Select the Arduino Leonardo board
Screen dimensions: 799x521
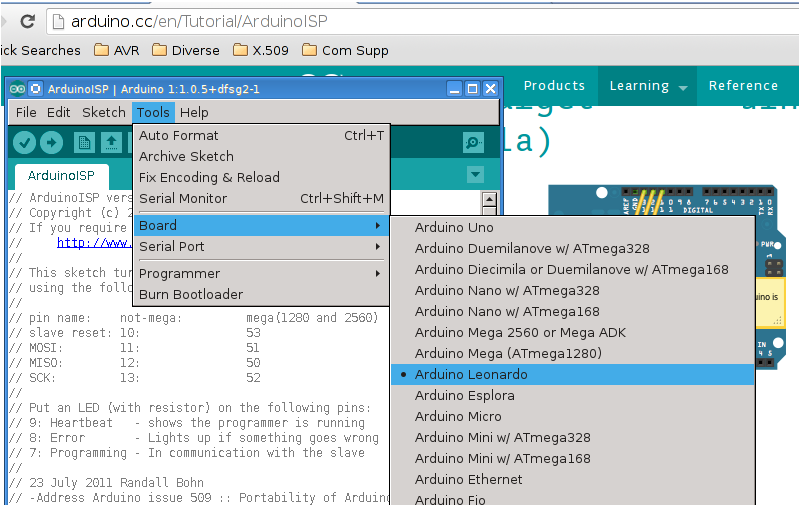(x=471, y=374)
